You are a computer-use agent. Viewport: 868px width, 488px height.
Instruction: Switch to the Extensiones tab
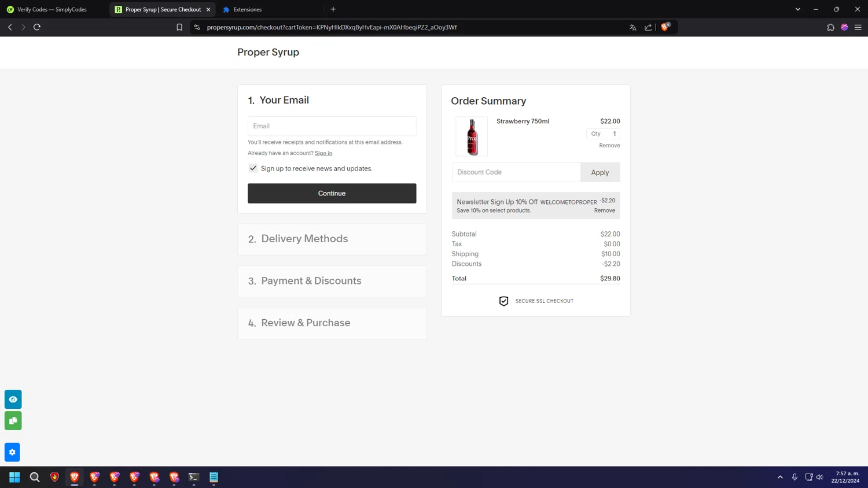271,9
